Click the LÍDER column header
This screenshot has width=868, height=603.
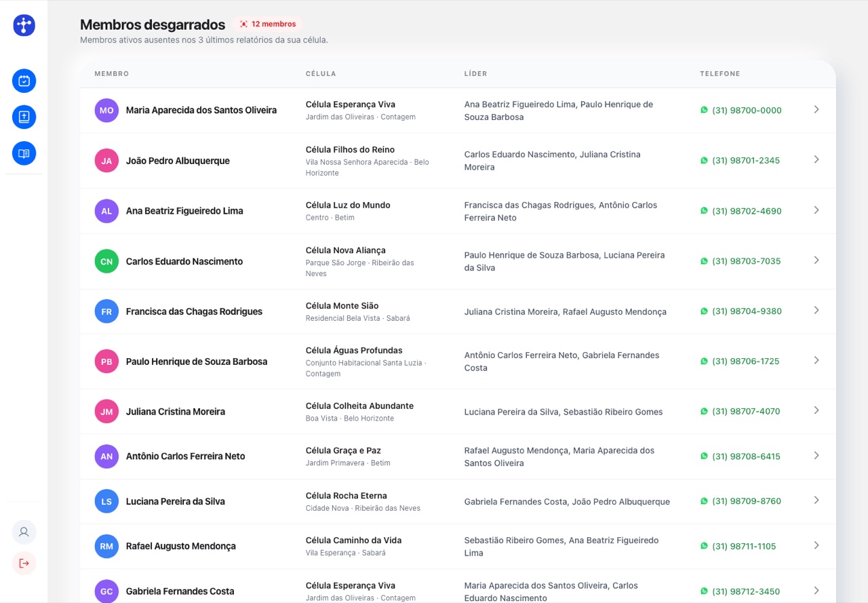coord(475,74)
